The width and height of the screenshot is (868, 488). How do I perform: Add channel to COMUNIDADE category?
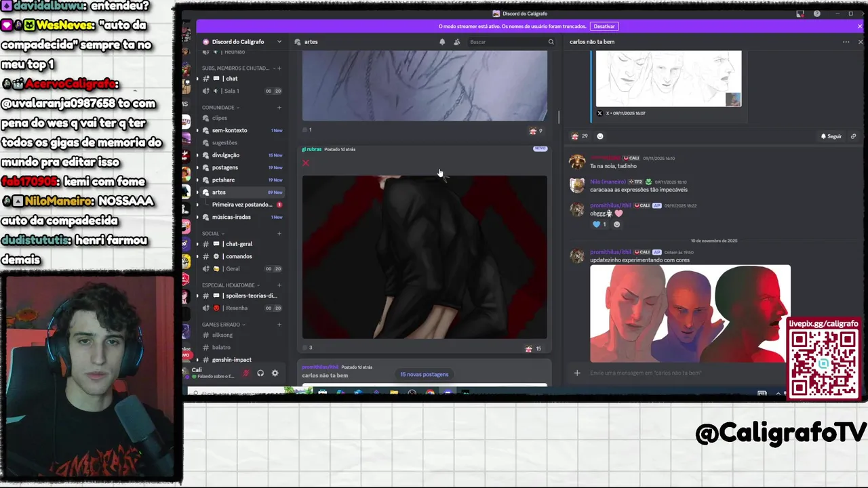pyautogui.click(x=279, y=107)
